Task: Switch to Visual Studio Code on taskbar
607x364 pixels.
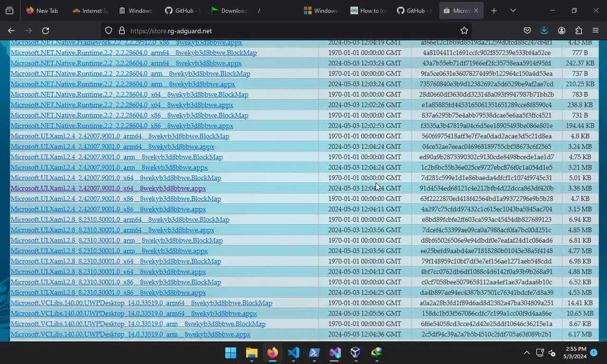Action: (x=293, y=353)
